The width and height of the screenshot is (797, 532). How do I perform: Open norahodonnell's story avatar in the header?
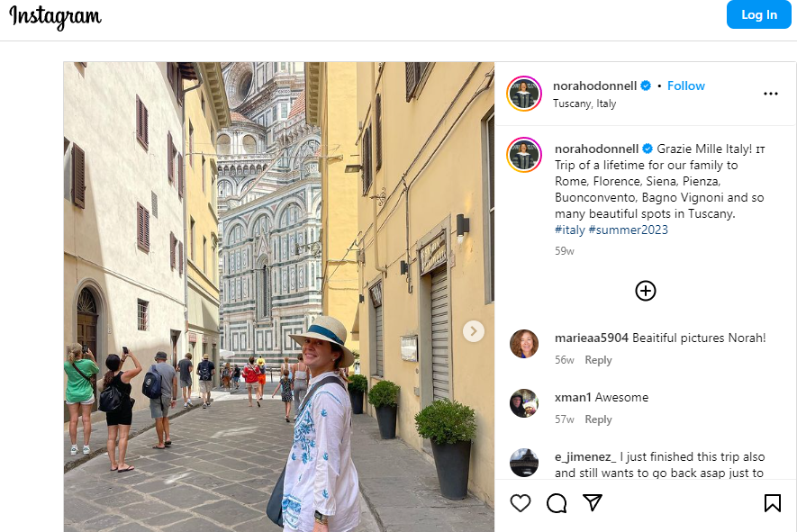[x=524, y=94]
